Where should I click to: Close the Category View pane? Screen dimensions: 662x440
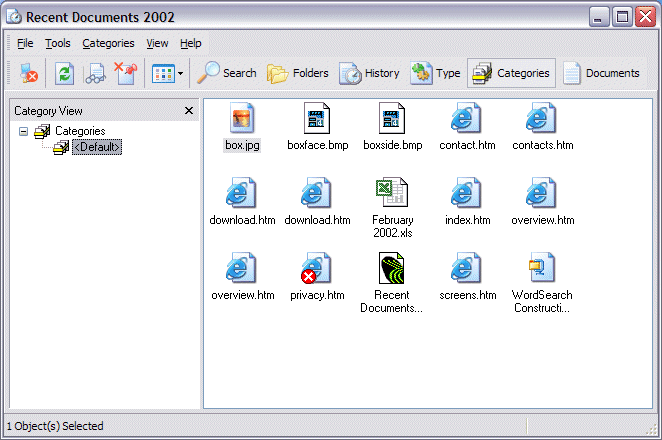189,111
